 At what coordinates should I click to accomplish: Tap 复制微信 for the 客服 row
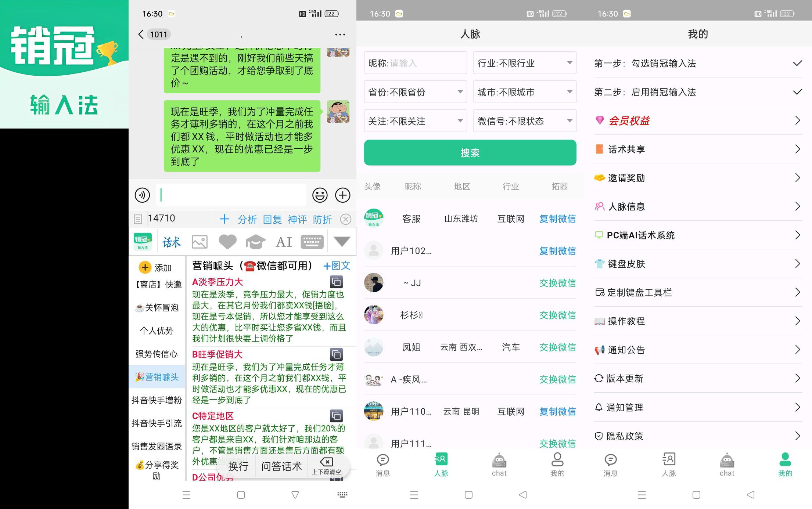[x=557, y=219]
